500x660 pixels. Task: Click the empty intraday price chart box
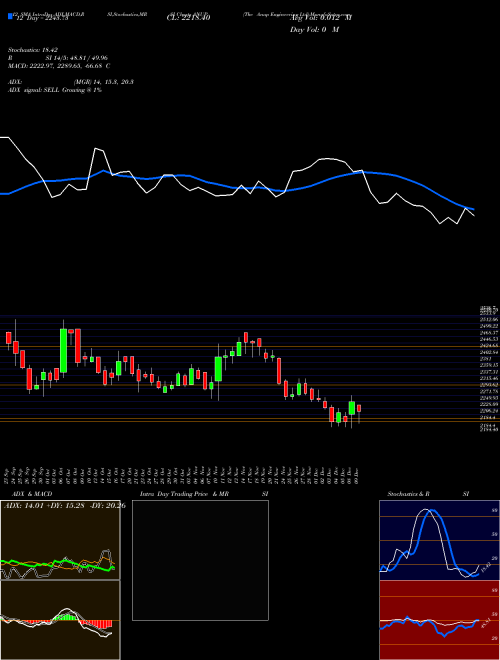click(x=200, y=560)
